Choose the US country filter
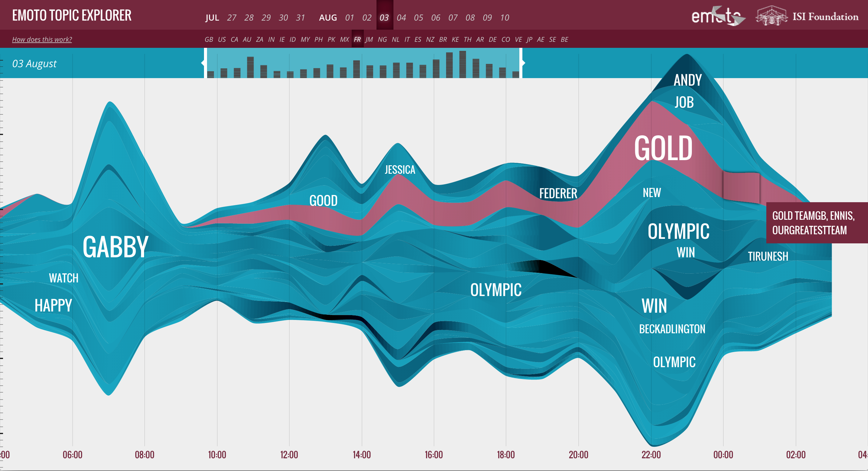This screenshot has height=471, width=868. click(x=222, y=39)
